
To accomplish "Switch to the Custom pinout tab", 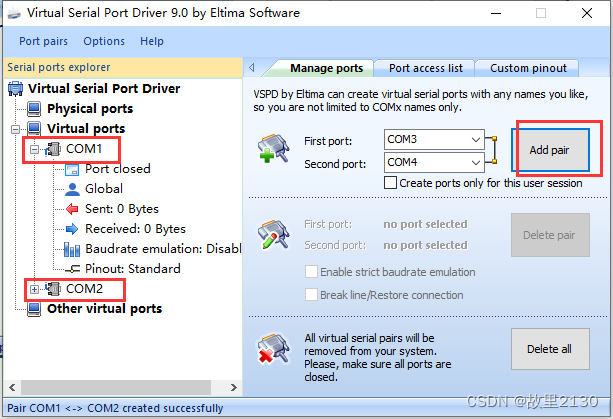I will pyautogui.click(x=528, y=68).
